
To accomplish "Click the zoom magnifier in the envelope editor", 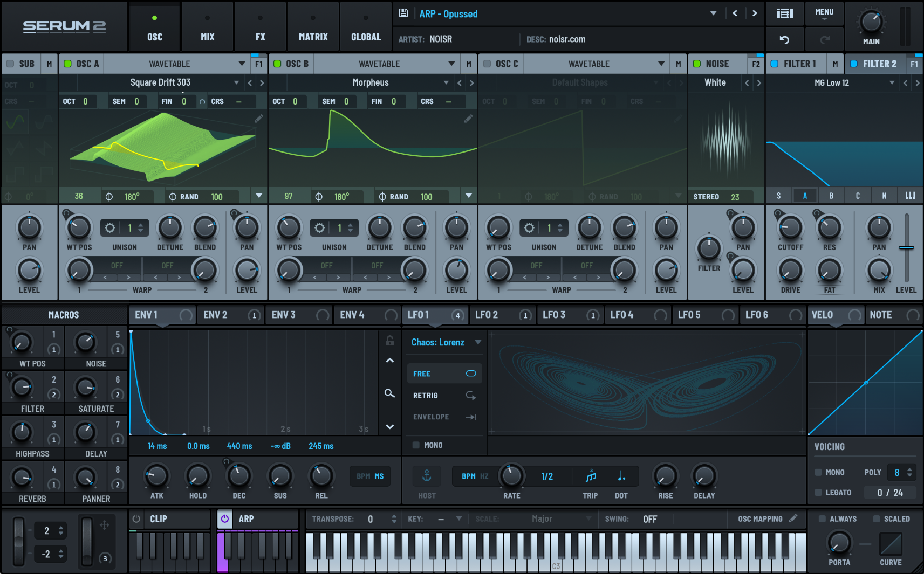I will [389, 393].
